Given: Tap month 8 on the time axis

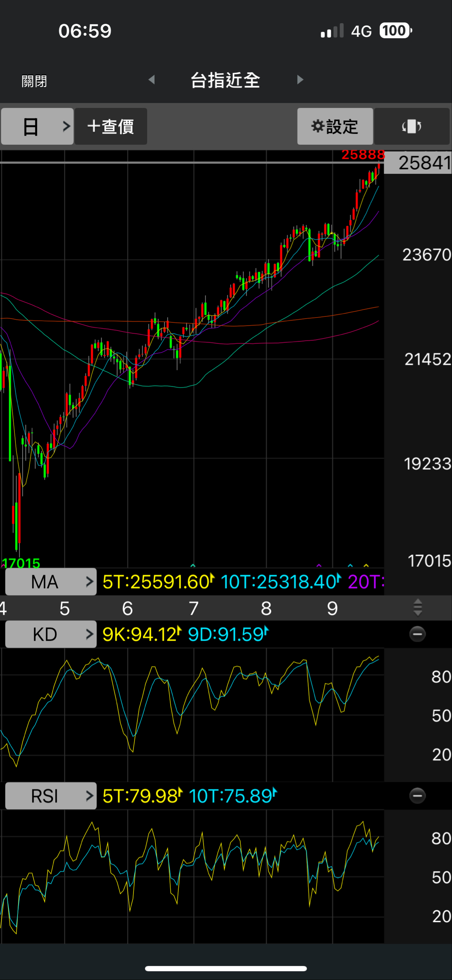Looking at the screenshot, I should pos(266,608).
